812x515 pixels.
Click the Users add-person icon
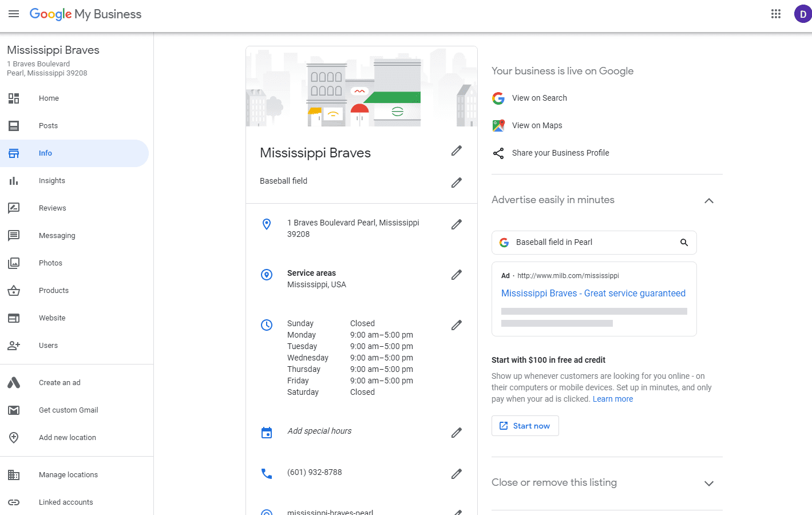tap(14, 346)
